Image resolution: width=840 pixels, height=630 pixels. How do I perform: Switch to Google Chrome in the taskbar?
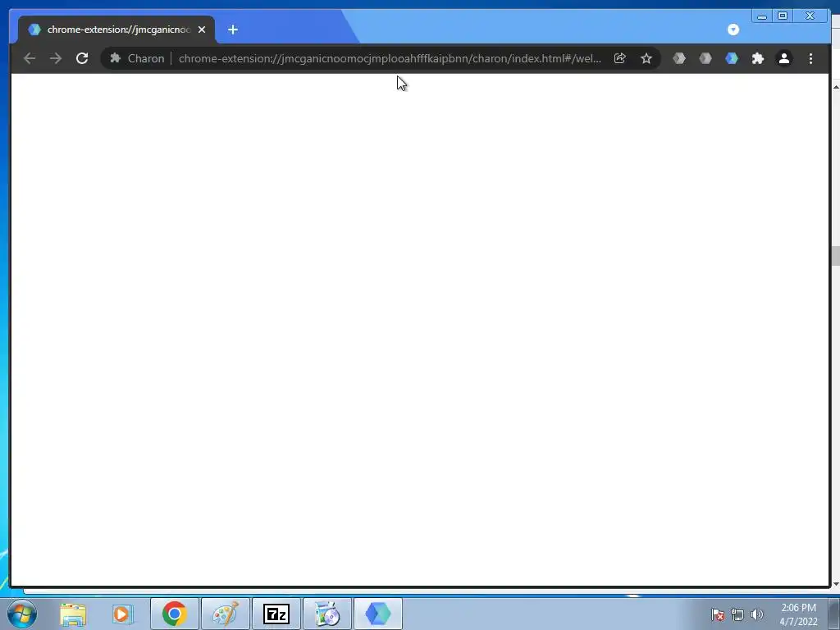tap(174, 614)
